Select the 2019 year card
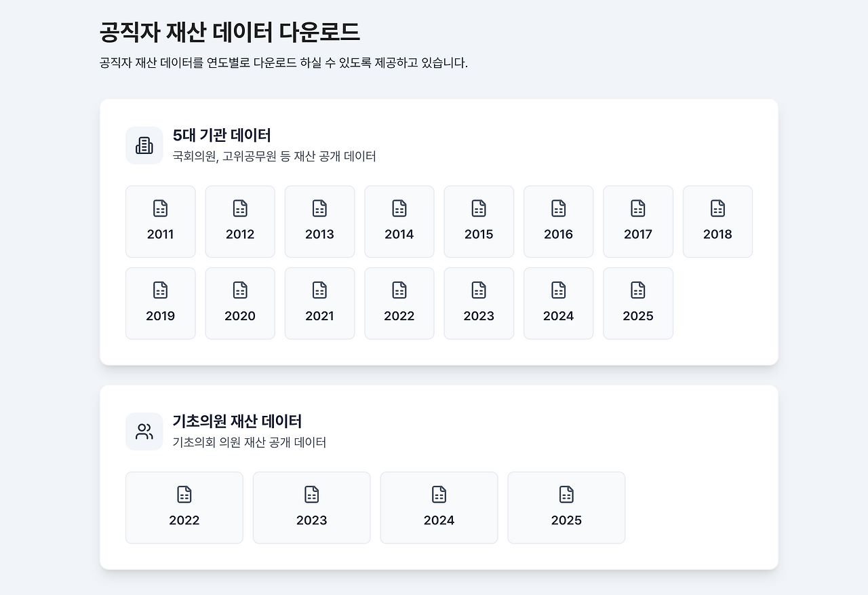Image resolution: width=868 pixels, height=595 pixels. click(160, 303)
